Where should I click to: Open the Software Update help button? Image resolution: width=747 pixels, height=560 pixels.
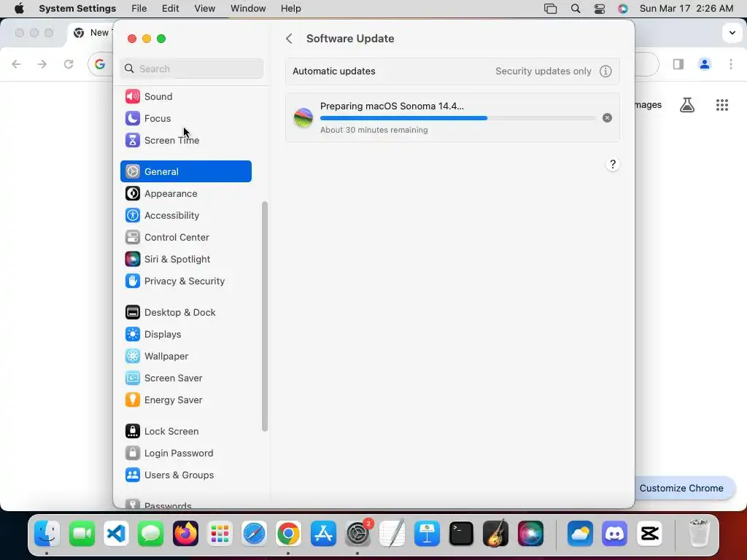click(x=613, y=165)
